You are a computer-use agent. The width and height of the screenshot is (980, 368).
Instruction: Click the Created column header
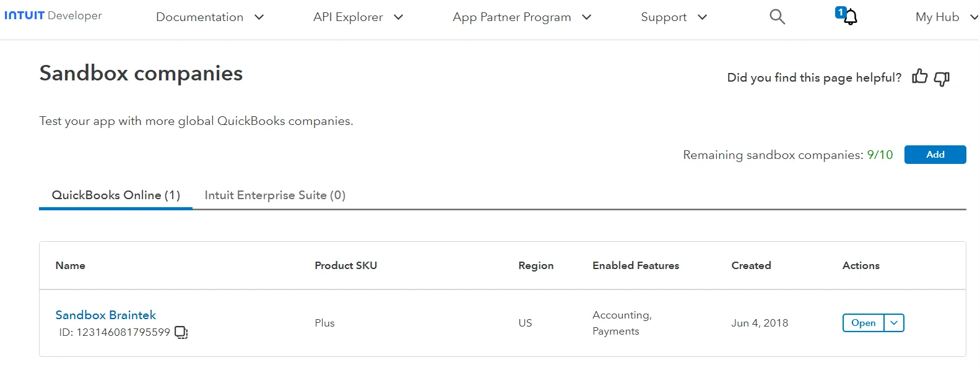tap(751, 265)
